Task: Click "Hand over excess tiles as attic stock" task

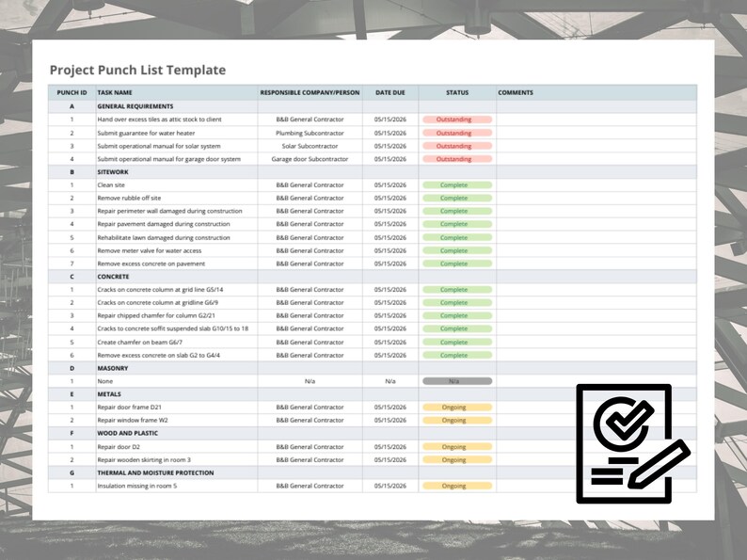Action: tap(160, 120)
